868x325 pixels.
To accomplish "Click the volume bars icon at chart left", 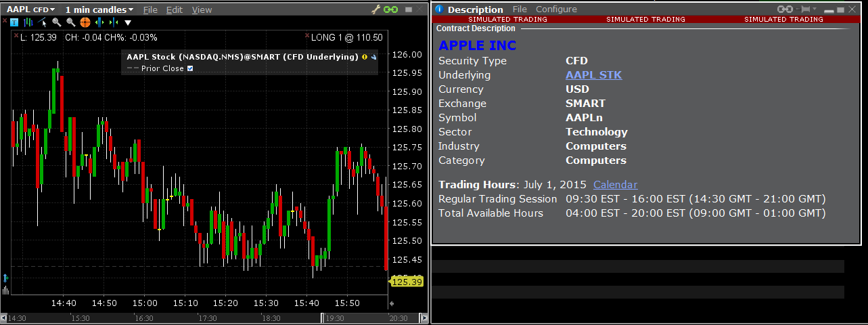I will (x=5, y=290).
